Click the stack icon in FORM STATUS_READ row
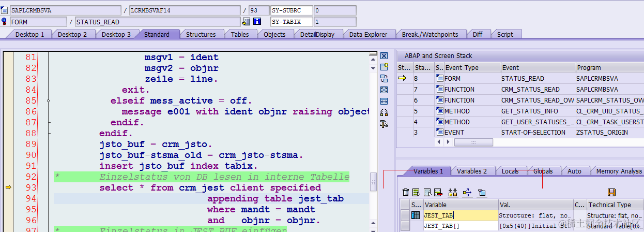This screenshot has height=232, width=644. coord(439,78)
